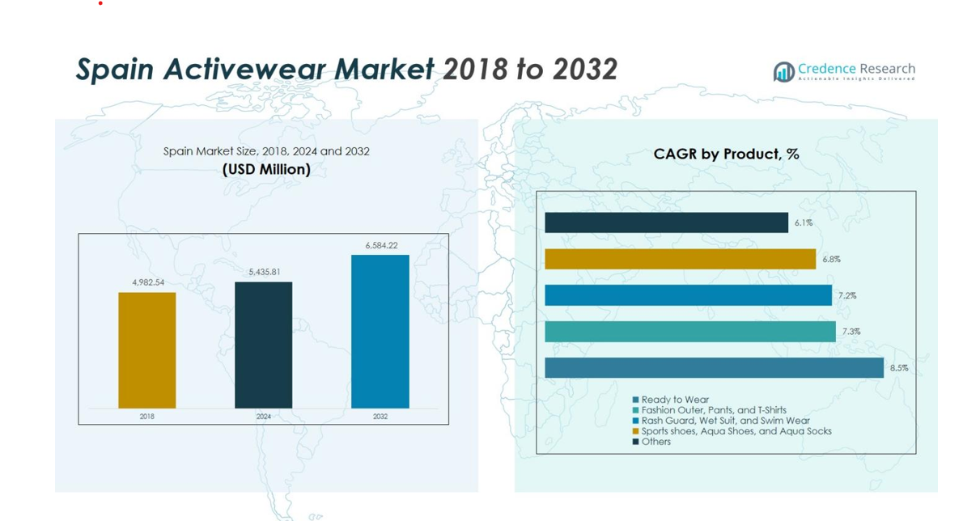Click the red dot in top black bar
The image size is (980, 521).
point(100,3)
